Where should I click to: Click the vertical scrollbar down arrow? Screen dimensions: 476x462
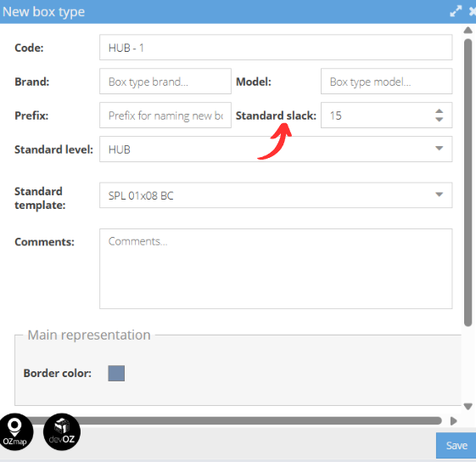[468, 407]
